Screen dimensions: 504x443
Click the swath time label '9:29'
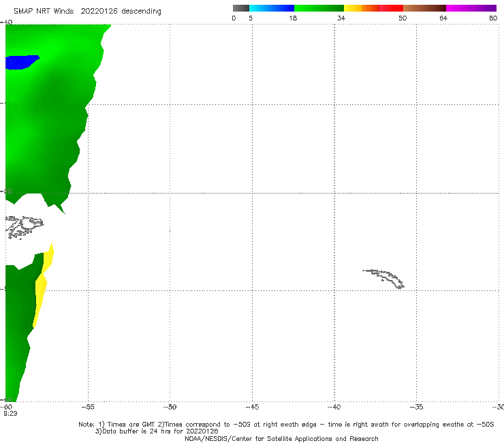coord(10,414)
